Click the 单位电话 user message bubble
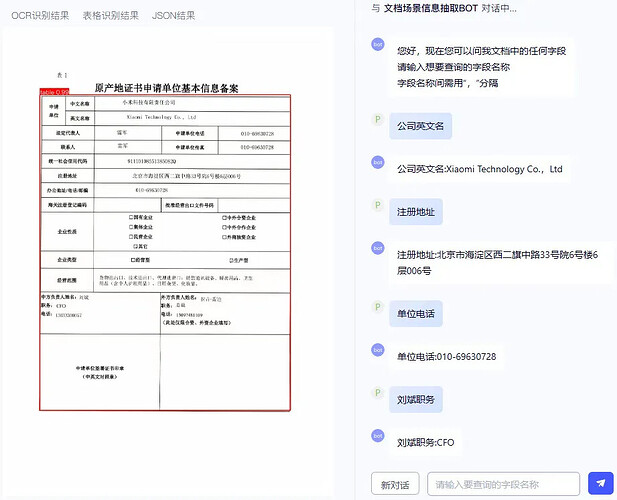Screen dimensions: 617x500 (x=415, y=314)
